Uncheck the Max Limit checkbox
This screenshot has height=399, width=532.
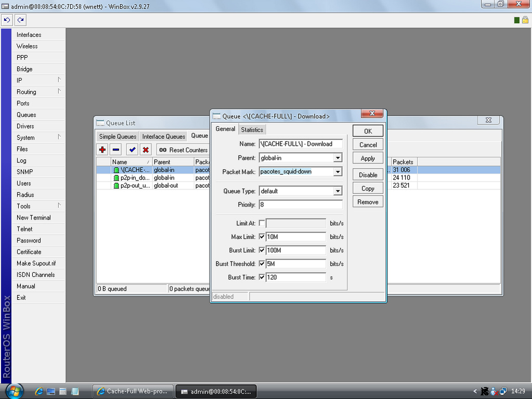coord(262,237)
